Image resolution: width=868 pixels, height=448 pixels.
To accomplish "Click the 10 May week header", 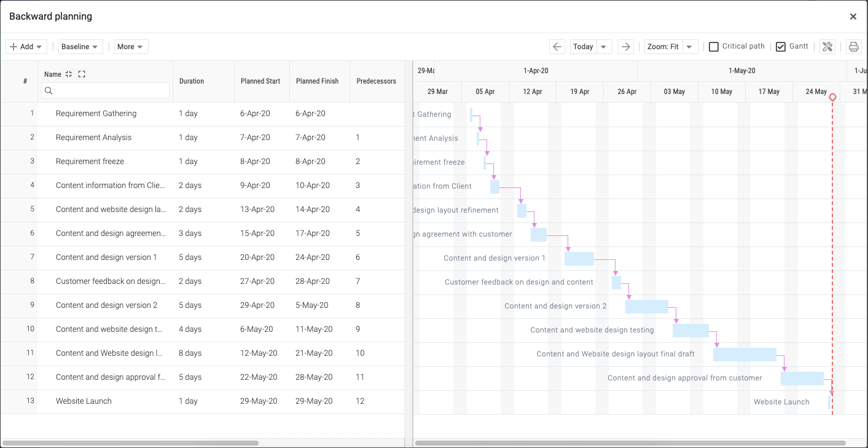I will click(x=722, y=92).
